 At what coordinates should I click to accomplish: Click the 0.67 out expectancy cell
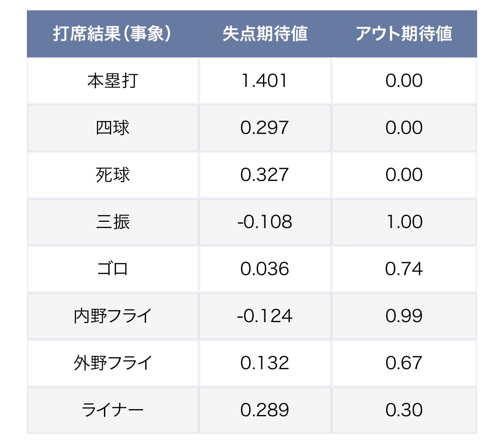pyautogui.click(x=404, y=363)
